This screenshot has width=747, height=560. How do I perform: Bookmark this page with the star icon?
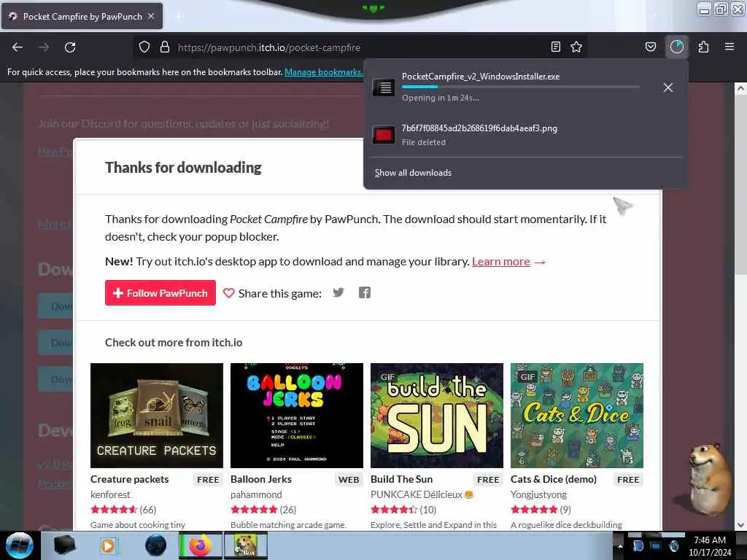[x=576, y=47]
